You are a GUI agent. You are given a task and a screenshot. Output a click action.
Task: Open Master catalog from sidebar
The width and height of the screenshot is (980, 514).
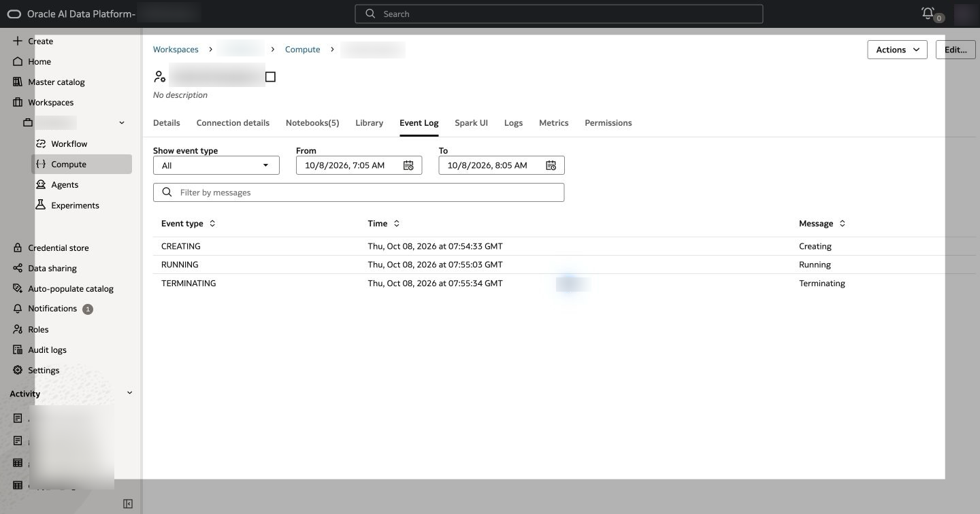coord(56,82)
